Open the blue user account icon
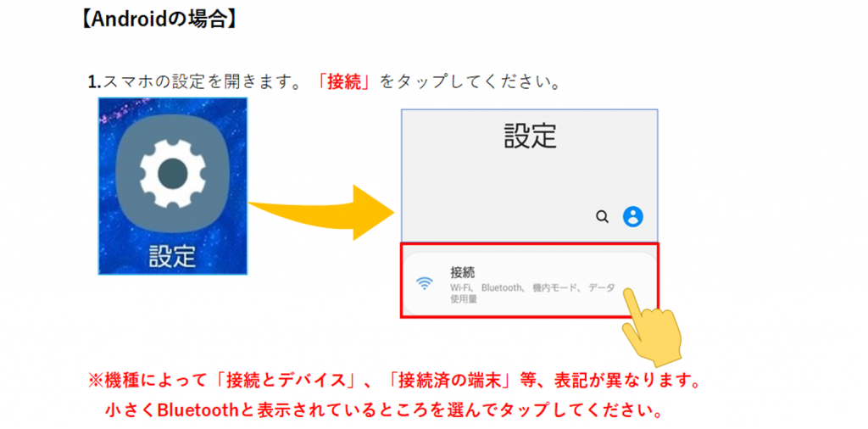Image resolution: width=868 pixels, height=429 pixels. [x=632, y=216]
